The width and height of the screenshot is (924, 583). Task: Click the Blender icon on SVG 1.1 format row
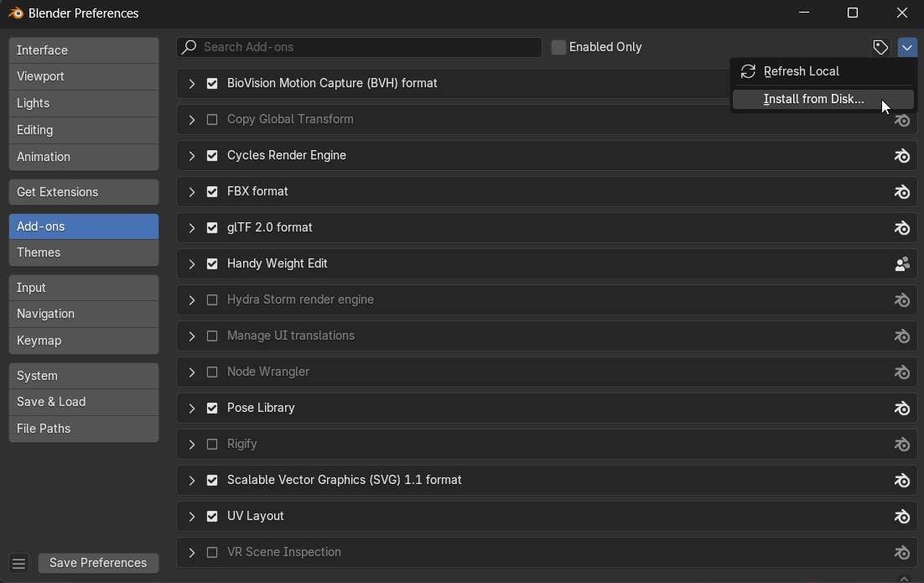pos(901,481)
